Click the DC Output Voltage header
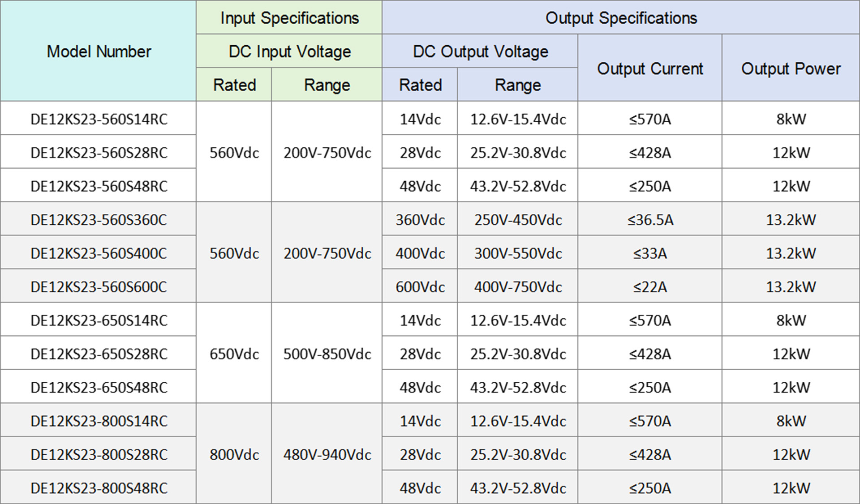Image resolution: width=860 pixels, height=504 pixels. (480, 51)
